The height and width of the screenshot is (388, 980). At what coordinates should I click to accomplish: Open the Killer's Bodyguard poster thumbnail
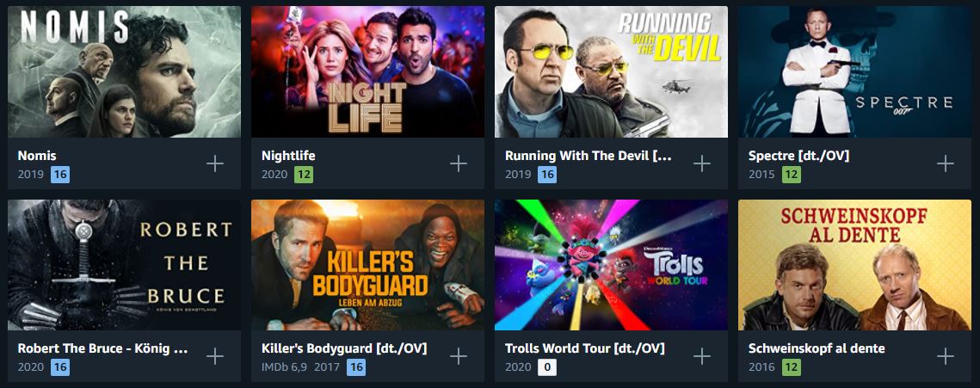pyautogui.click(x=367, y=265)
